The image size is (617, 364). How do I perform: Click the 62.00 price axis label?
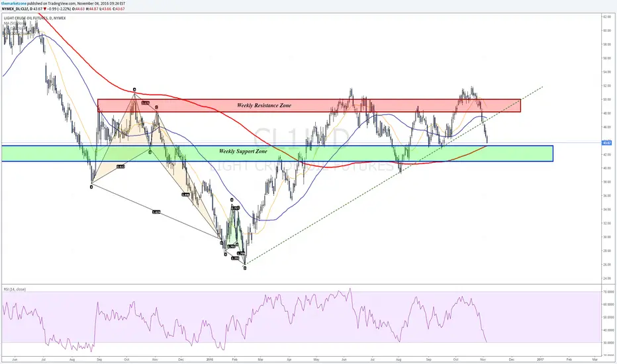(607, 17)
